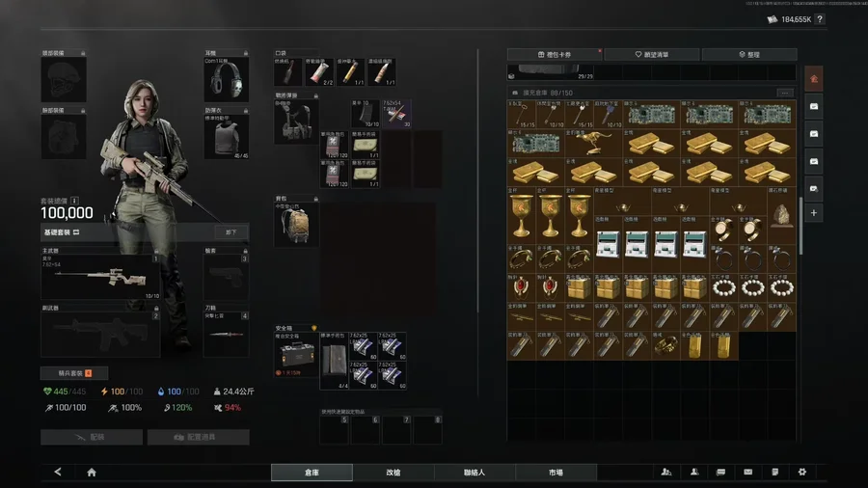Add a new storage box with plus
The height and width of the screenshot is (488, 868).
[814, 212]
